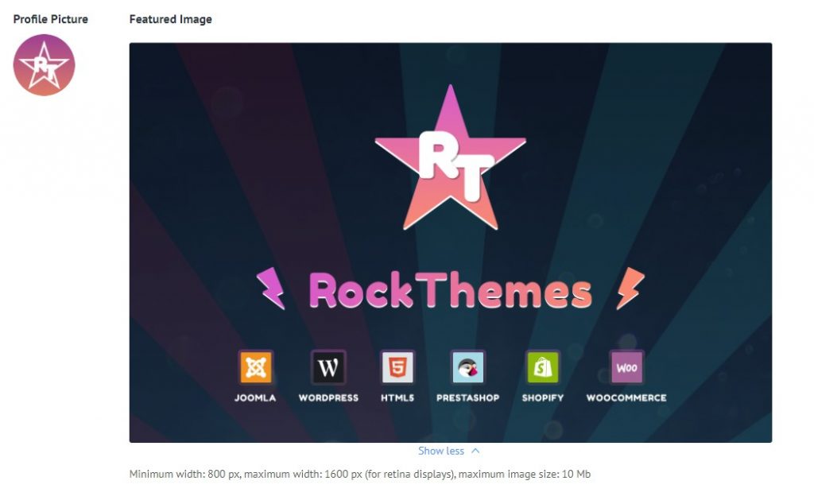Viewport: 814px width, 504px height.
Task: Click the right orange lightning bolt
Action: tap(630, 288)
